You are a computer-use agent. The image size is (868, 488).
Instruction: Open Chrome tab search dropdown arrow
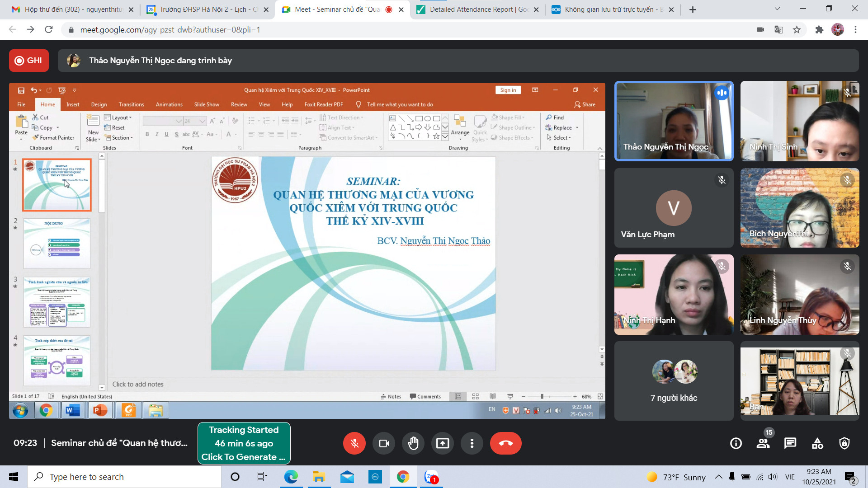(x=777, y=9)
